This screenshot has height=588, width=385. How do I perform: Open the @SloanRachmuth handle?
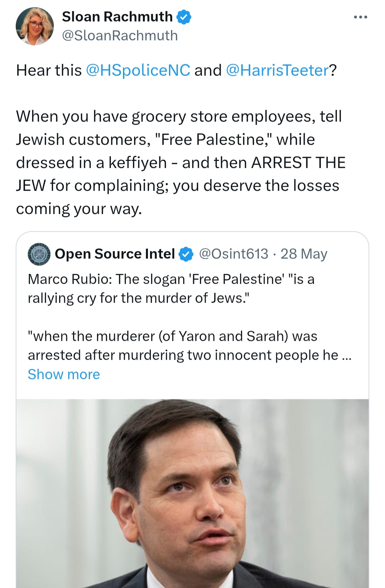(120, 36)
